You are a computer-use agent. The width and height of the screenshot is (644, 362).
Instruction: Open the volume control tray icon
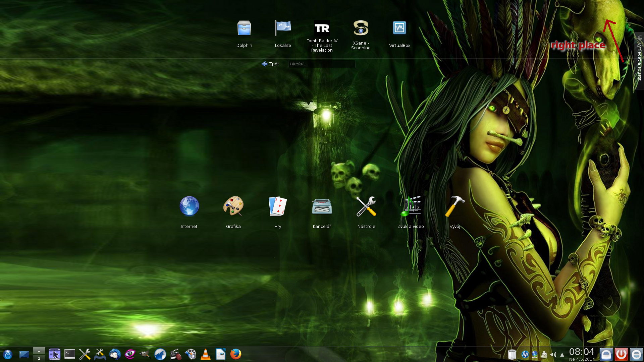point(553,354)
